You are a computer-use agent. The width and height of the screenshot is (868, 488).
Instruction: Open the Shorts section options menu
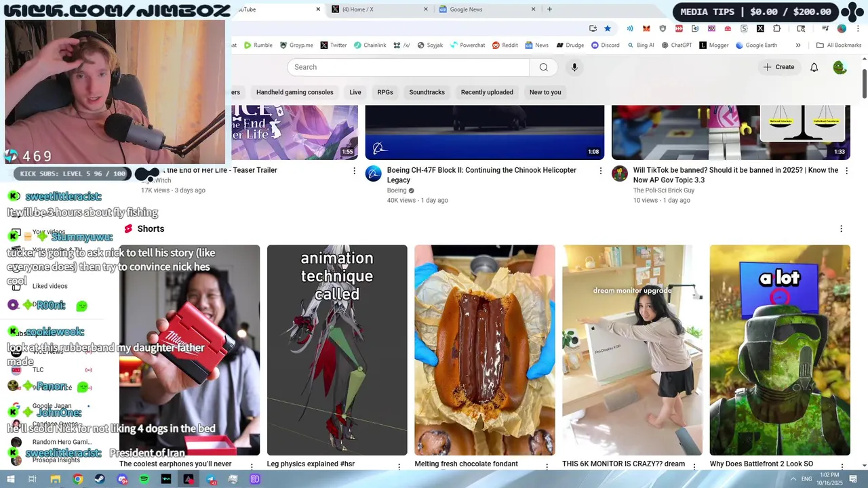841,229
